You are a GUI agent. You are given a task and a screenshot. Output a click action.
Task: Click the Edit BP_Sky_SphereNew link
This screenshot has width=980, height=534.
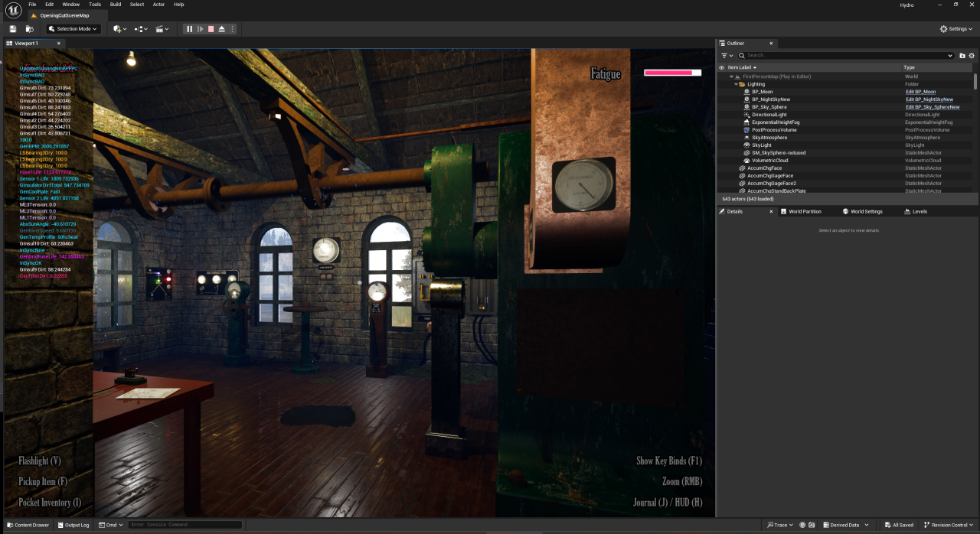pos(933,107)
